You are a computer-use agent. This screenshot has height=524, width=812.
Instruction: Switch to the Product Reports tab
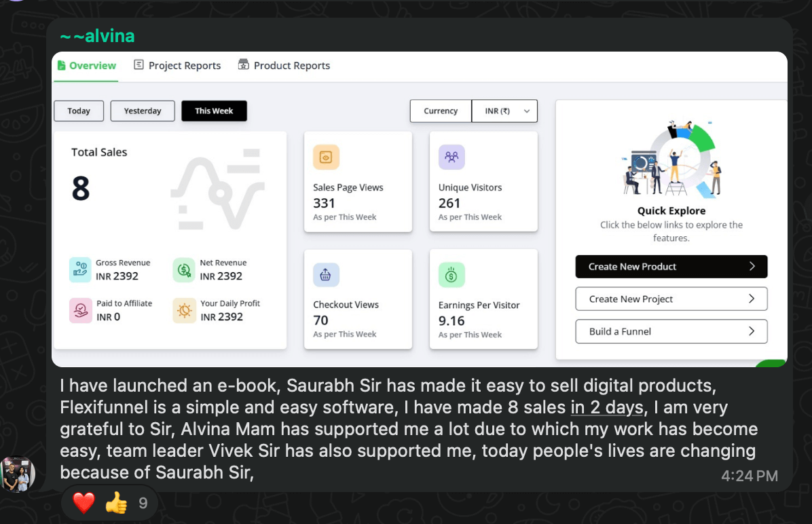tap(284, 66)
